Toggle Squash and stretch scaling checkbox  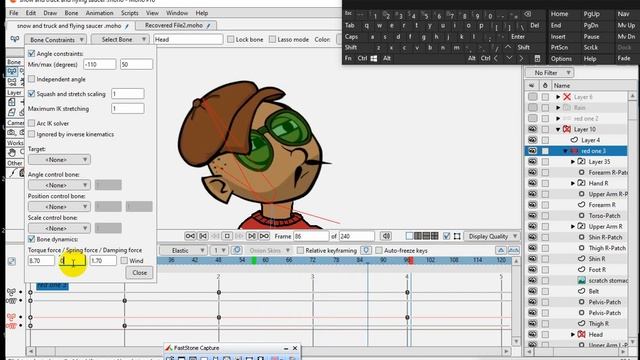31,93
